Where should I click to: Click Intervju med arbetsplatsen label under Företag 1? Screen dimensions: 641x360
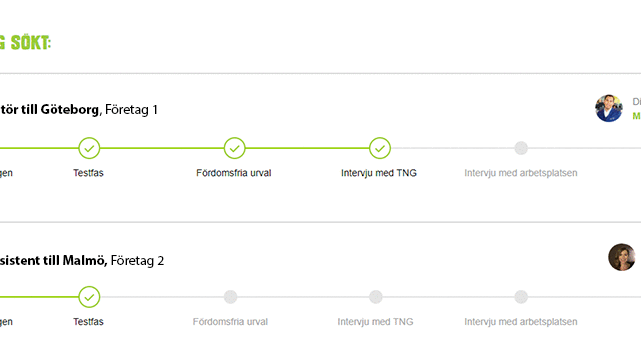click(521, 173)
